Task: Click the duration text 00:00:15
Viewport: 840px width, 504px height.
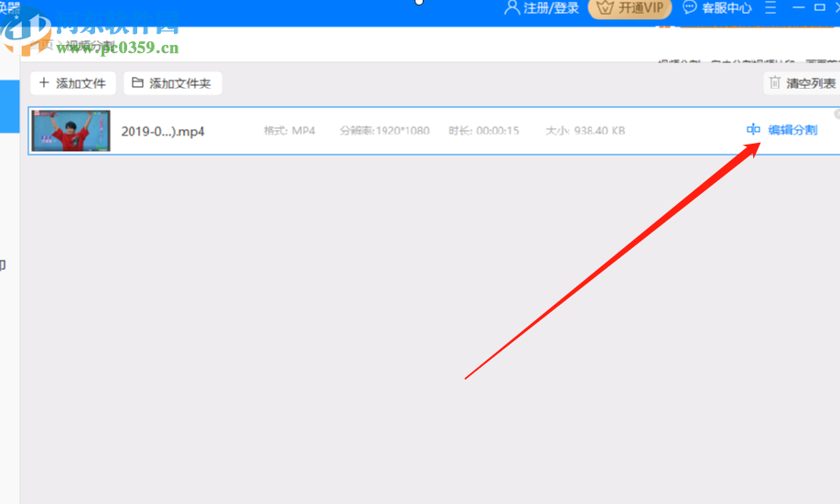Action: point(498,130)
